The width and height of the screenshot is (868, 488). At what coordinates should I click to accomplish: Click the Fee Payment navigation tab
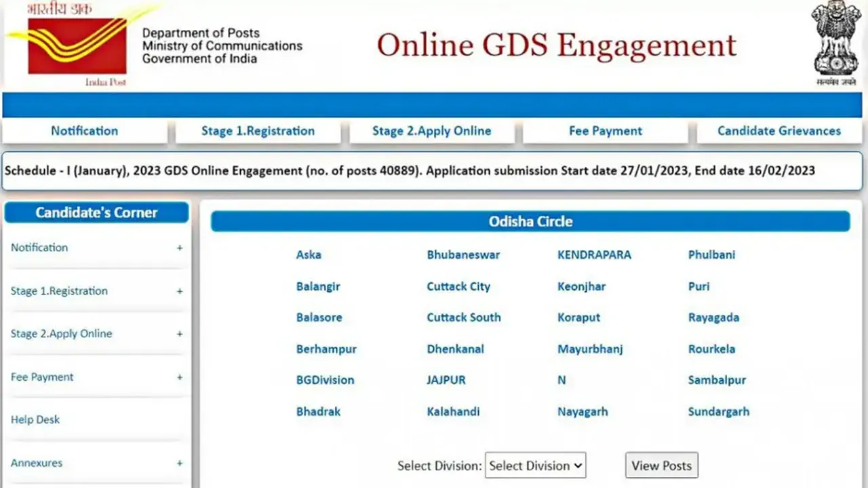coord(604,131)
